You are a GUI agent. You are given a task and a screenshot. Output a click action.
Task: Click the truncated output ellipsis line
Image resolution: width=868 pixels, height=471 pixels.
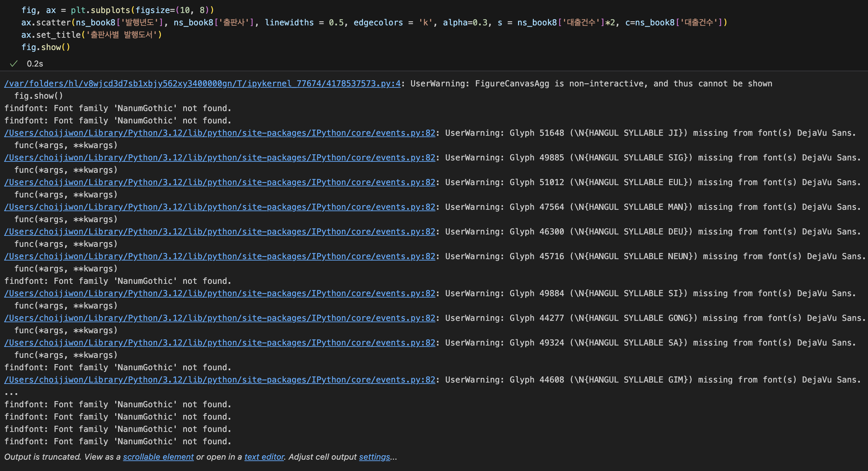click(11, 392)
